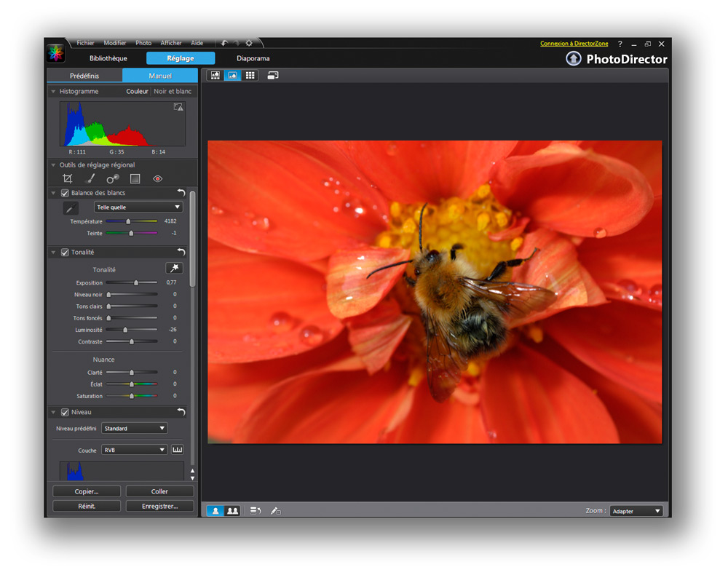Switch to viewer and browser mode
This screenshot has width=728, height=567.
point(215,75)
